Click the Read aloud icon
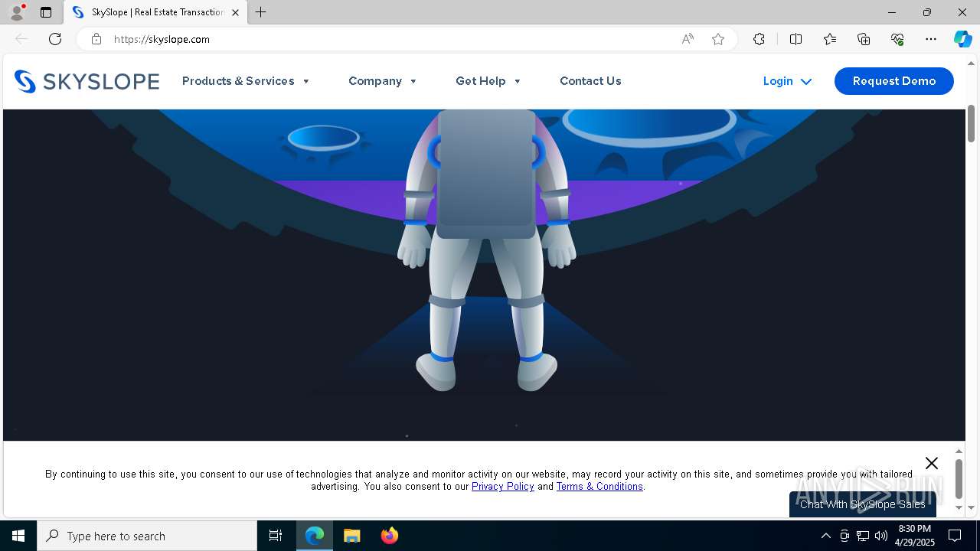 [688, 39]
